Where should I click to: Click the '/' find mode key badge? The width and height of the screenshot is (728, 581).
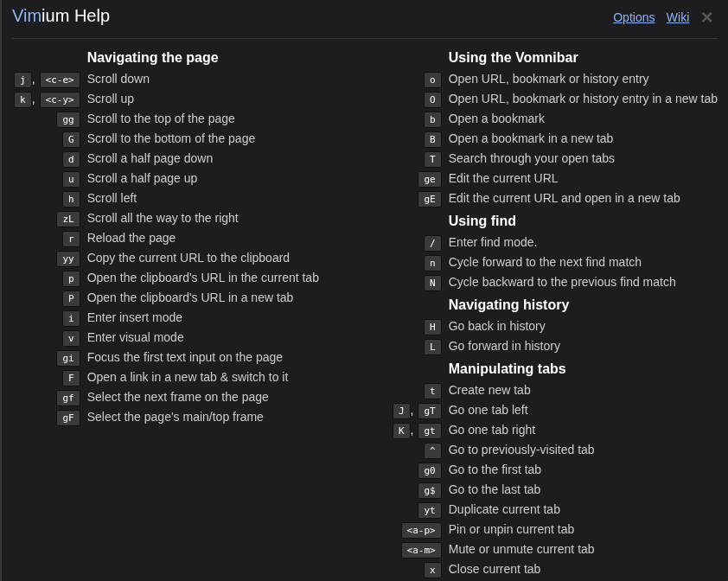(x=432, y=243)
